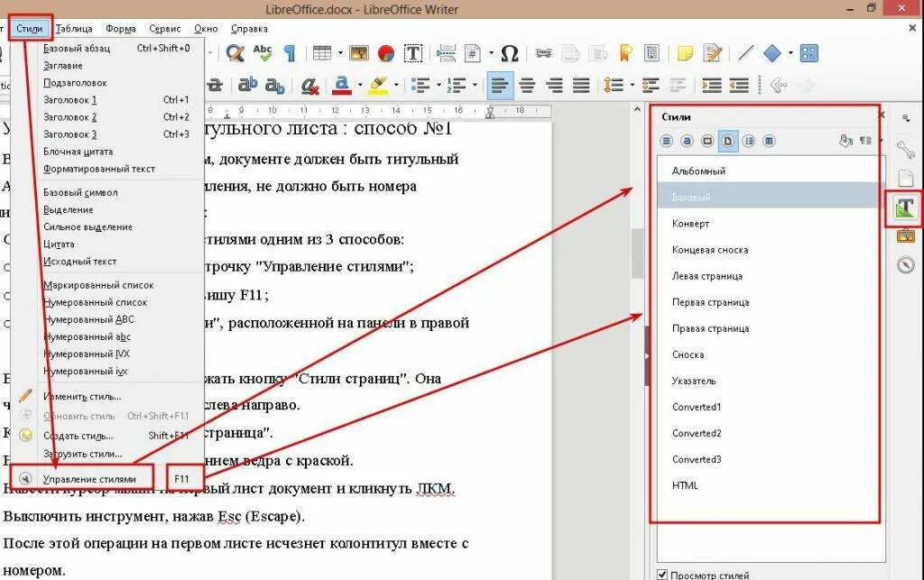Open the sidebar settings menu icon
This screenshot has height=580, width=924.
pyautogui.click(x=906, y=118)
